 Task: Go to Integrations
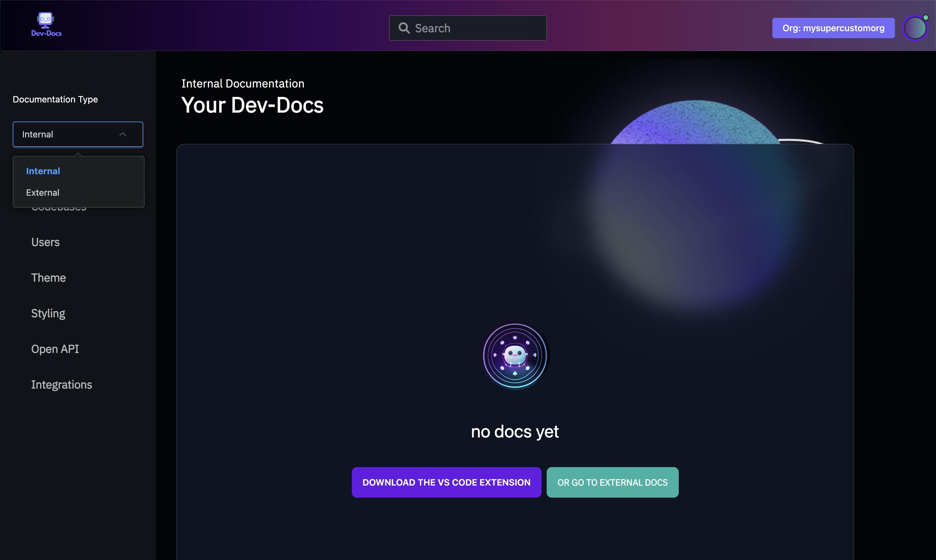coord(61,385)
